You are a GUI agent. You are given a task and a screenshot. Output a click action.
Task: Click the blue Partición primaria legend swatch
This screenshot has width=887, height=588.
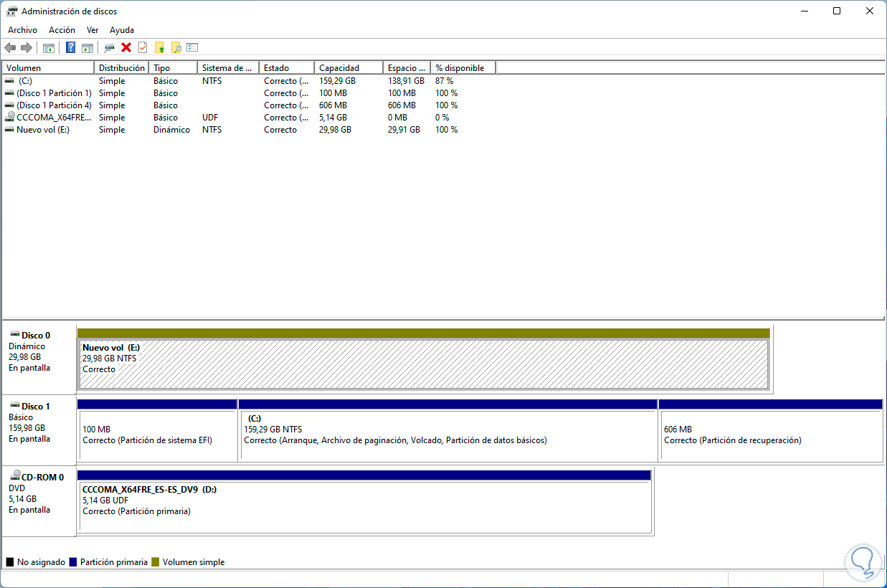73,562
